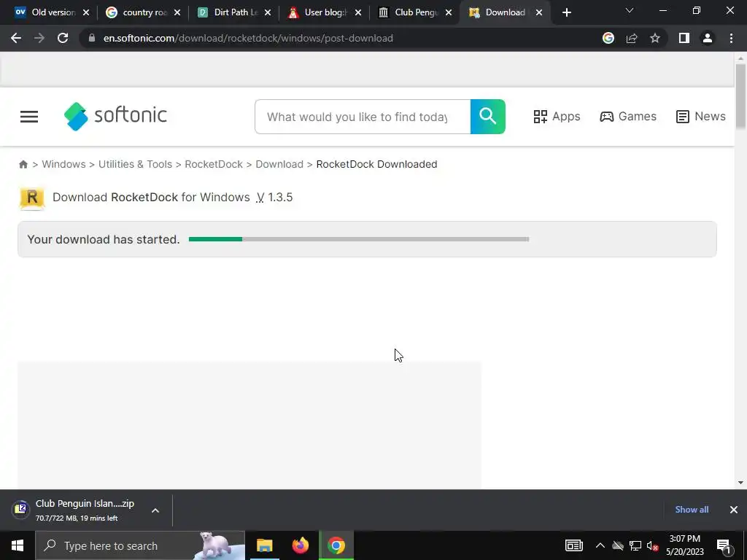
Task: View site information via lock icon
Action: point(92,38)
